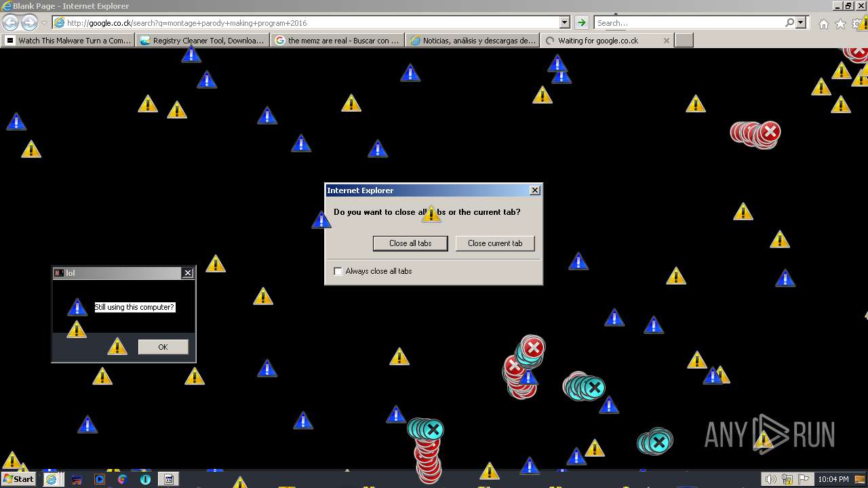Screen dimensions: 868x488
Task: Click into the Search... input box
Action: pos(688,23)
